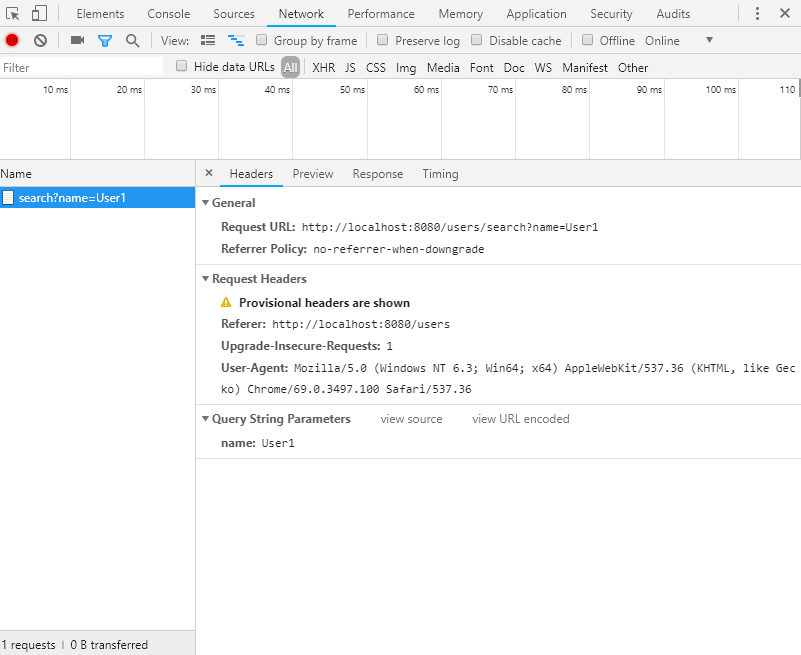Select the Headers detail tab
This screenshot has height=655, width=801.
pyautogui.click(x=251, y=174)
